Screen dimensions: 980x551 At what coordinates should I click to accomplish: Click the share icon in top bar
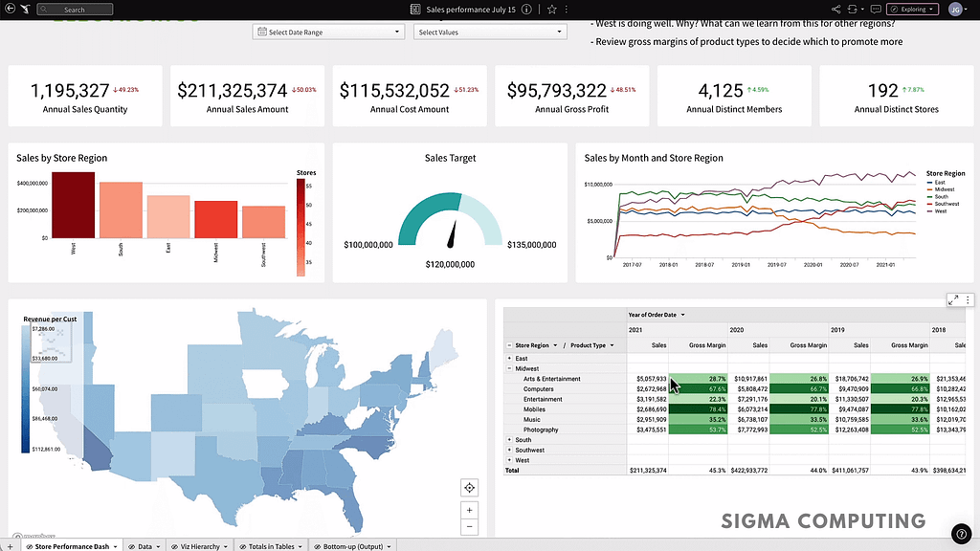pos(835,10)
